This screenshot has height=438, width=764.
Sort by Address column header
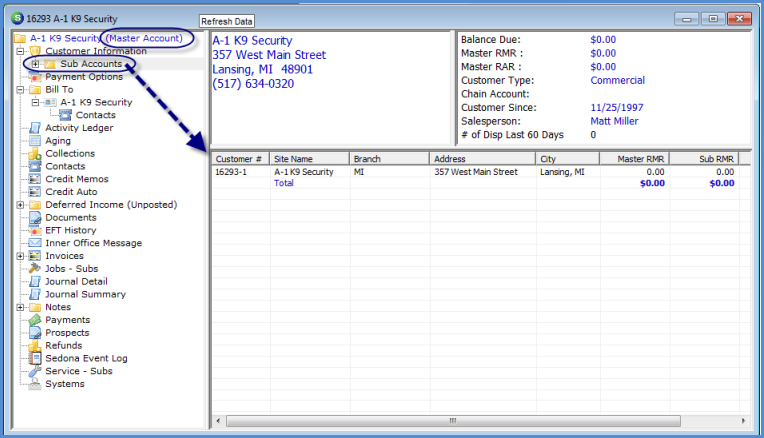[482, 159]
